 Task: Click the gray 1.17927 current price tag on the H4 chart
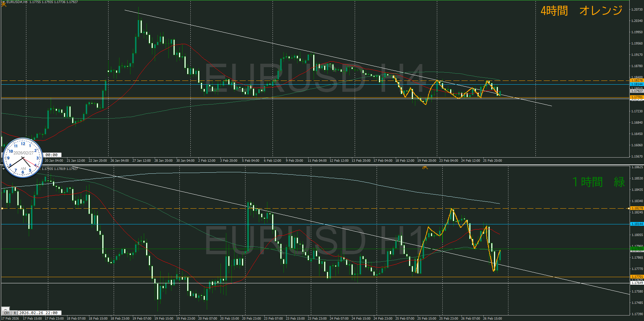tap(636, 91)
